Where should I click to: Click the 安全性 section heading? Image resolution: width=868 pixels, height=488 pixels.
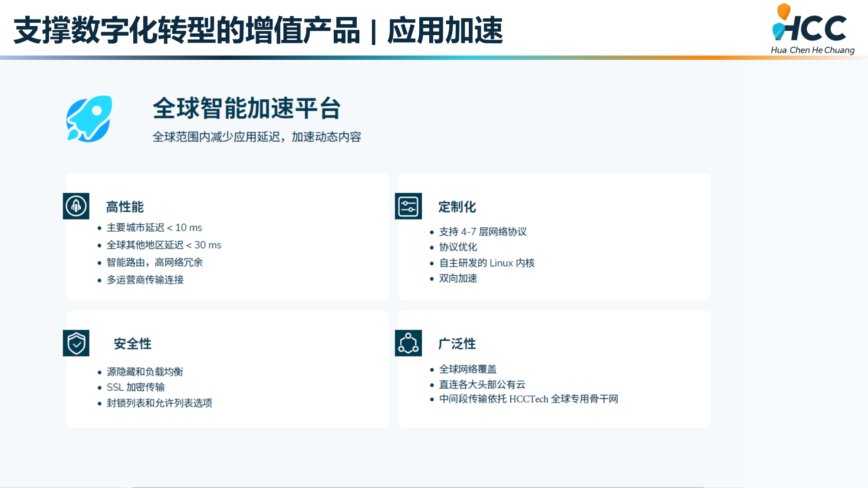(x=132, y=344)
